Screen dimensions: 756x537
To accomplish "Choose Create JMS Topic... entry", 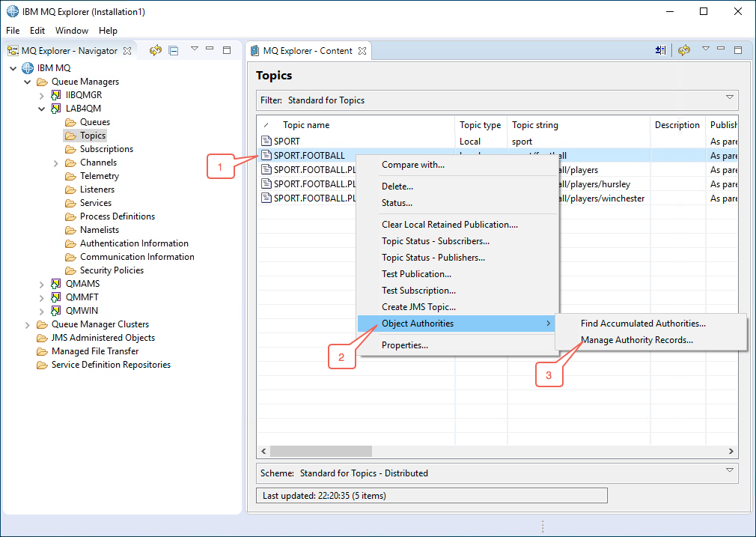I will (457, 307).
